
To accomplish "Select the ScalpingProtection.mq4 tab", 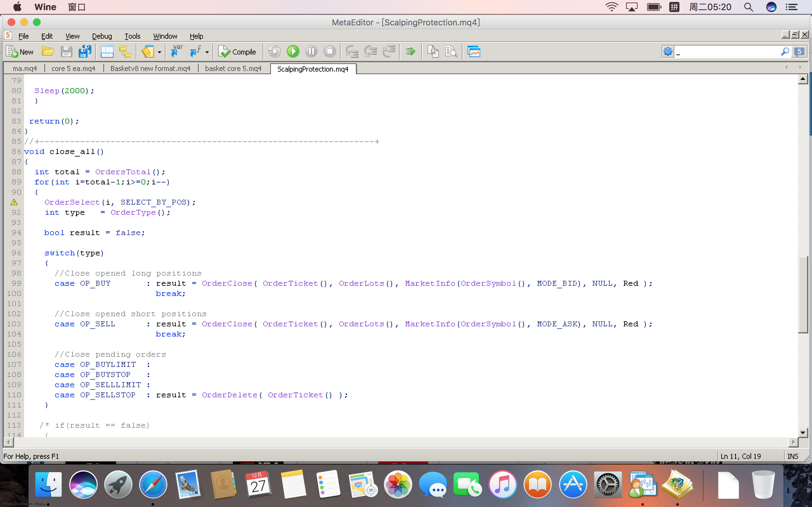I will (312, 69).
